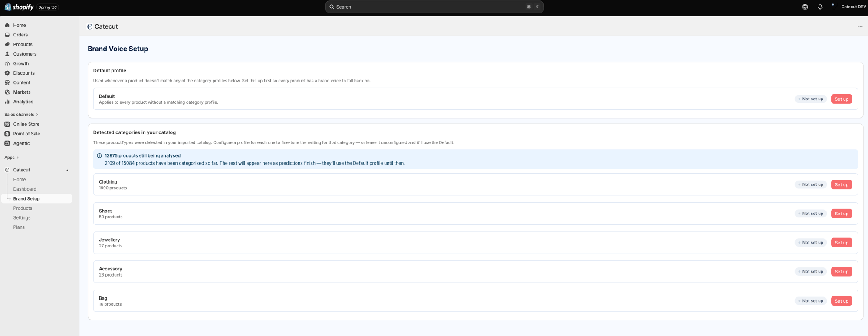Viewport: 868px width, 336px height.
Task: Click the "1990 products" count under Clothing
Action: [x=113, y=188]
